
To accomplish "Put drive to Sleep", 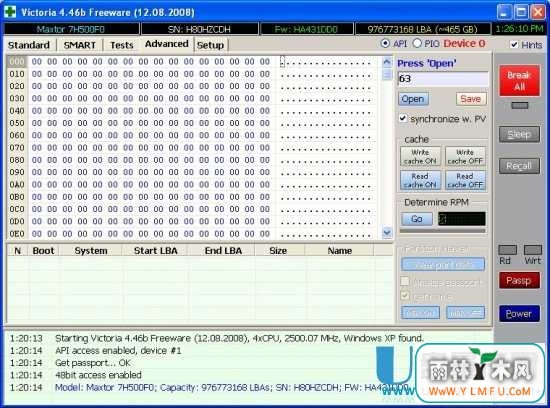I will click(x=519, y=134).
